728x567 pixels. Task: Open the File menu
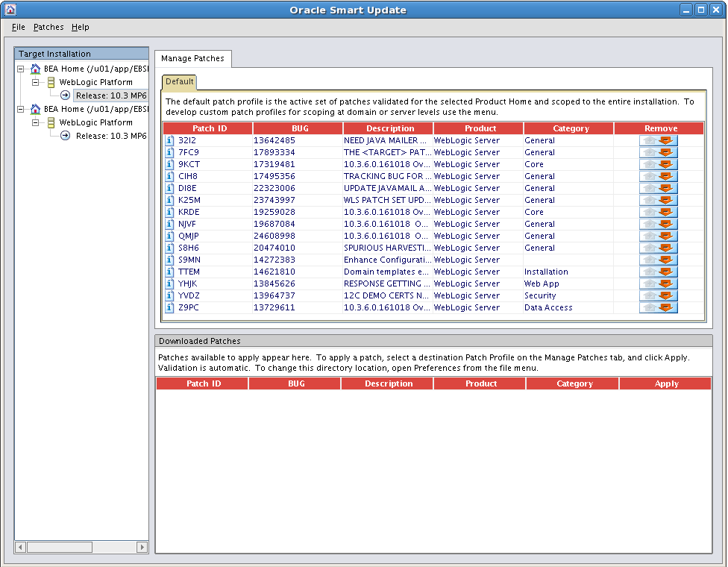tap(18, 27)
